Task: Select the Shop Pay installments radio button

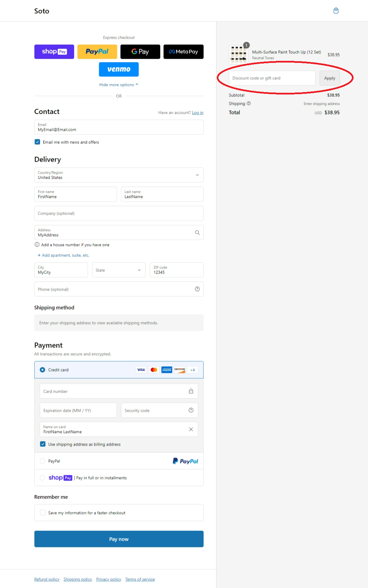Action: coord(42,478)
